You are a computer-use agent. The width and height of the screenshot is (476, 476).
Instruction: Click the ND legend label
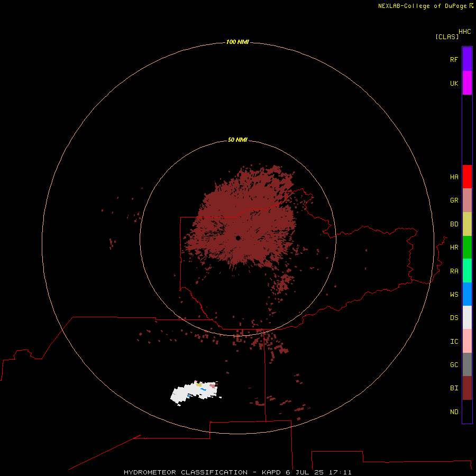tap(454, 412)
